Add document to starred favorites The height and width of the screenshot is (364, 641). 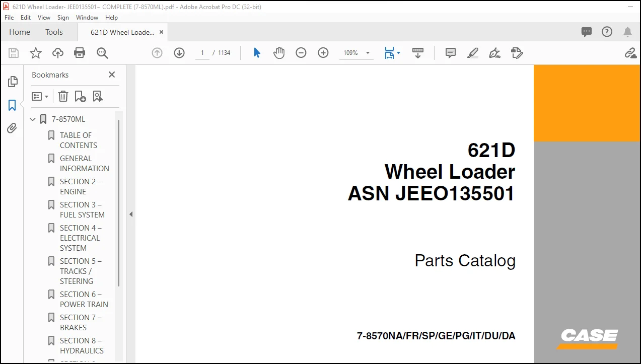[36, 53]
